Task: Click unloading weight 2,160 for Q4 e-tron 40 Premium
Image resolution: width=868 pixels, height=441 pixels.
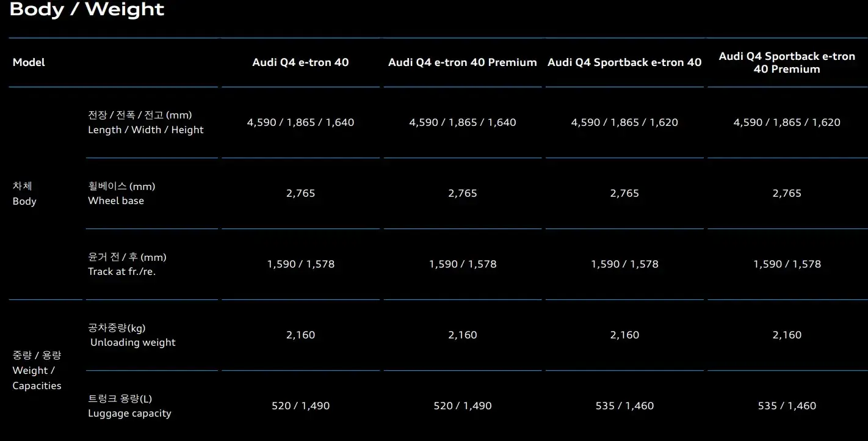Action: [463, 335]
